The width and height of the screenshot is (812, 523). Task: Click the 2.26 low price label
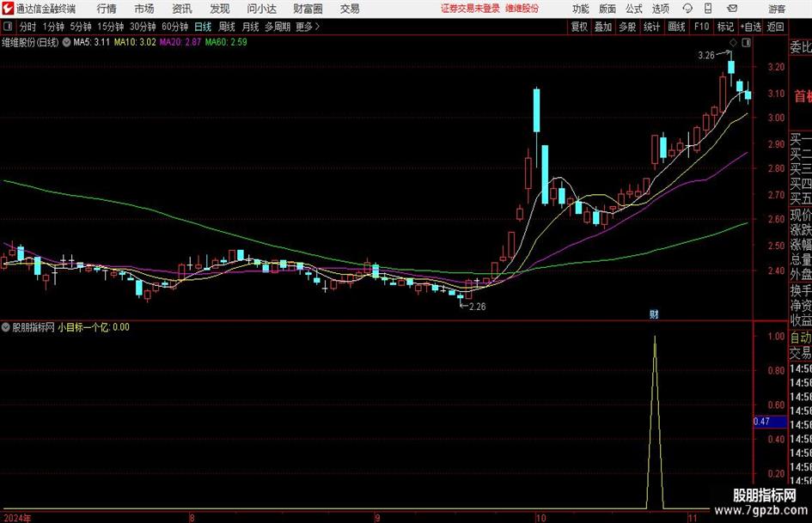(x=478, y=307)
